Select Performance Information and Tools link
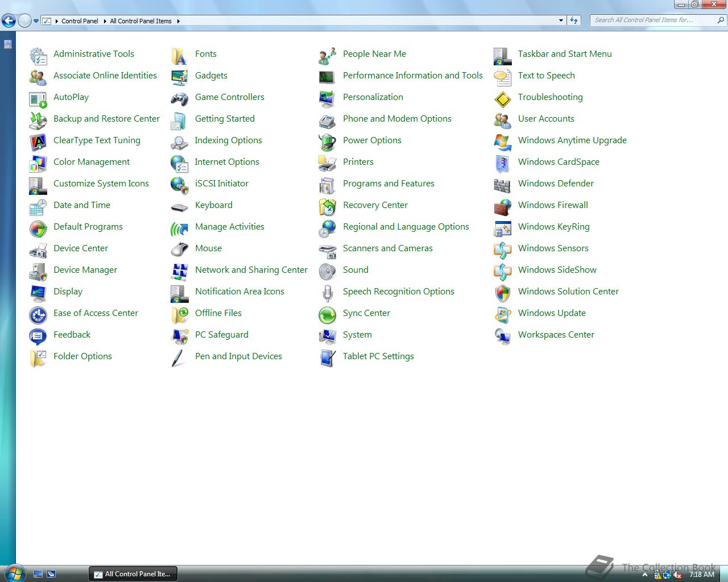This screenshot has height=582, width=728. pos(412,76)
